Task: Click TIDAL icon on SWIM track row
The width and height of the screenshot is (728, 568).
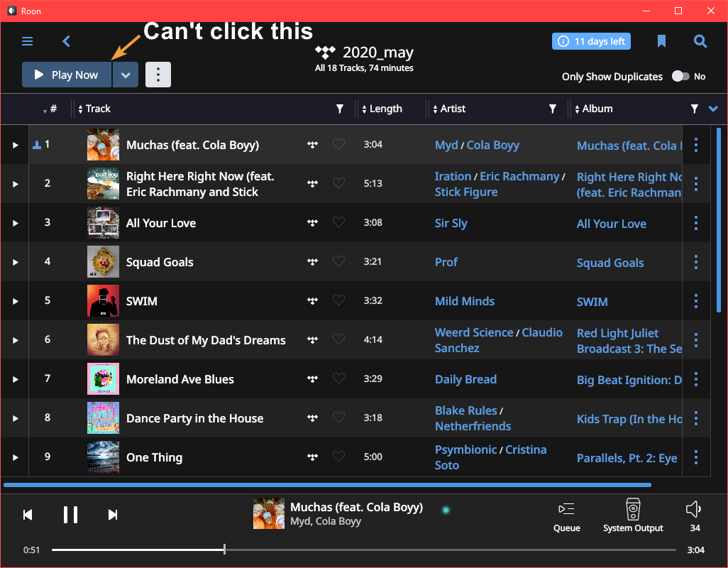Action: point(312,300)
